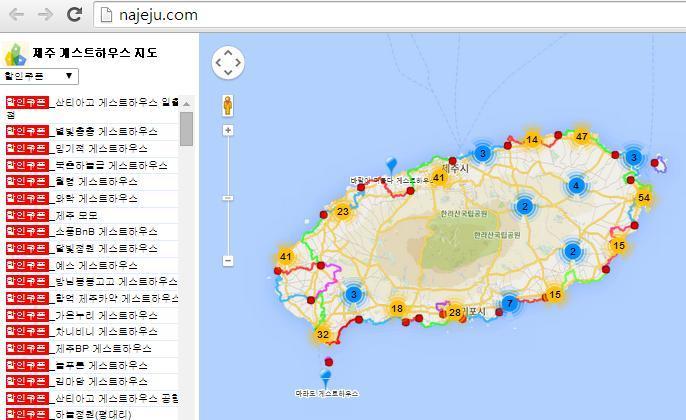The width and height of the screenshot is (686, 420).
Task: Open cluster marker 47 on the north coast
Action: (x=581, y=136)
